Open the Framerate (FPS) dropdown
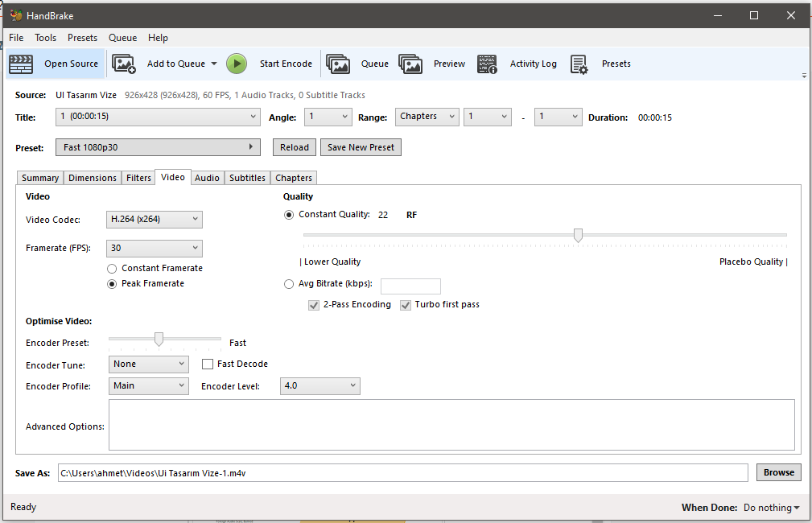The height and width of the screenshot is (523, 812). click(155, 249)
